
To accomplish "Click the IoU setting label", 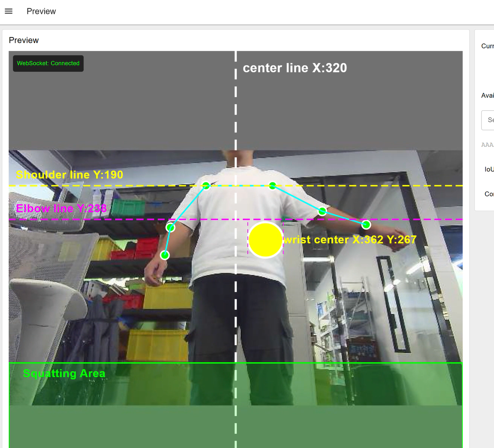I will [x=489, y=169].
